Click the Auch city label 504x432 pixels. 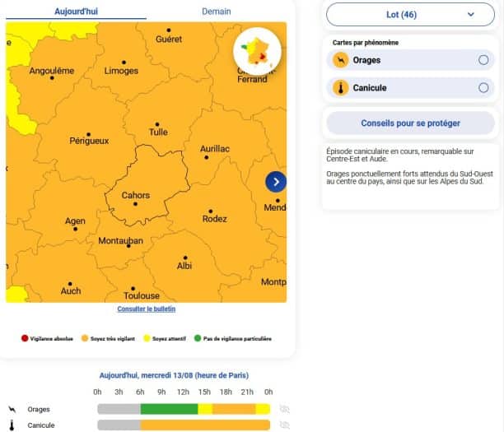click(x=71, y=291)
